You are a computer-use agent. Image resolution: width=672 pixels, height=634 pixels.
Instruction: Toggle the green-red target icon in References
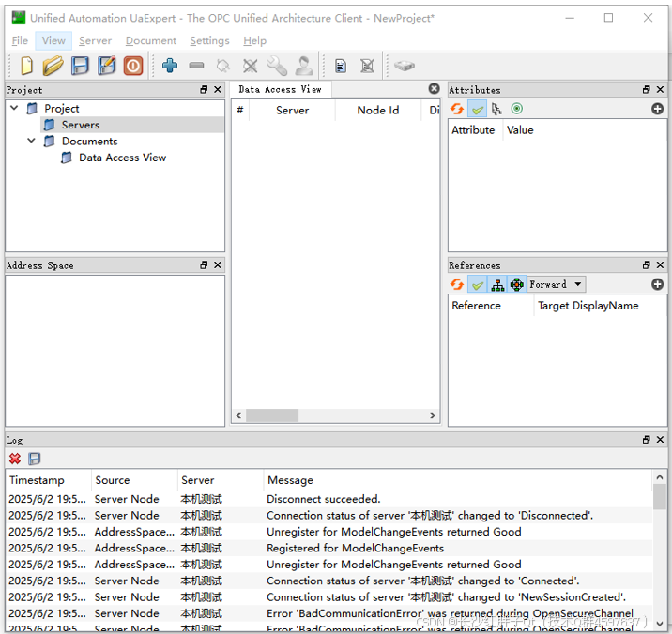[x=517, y=284]
